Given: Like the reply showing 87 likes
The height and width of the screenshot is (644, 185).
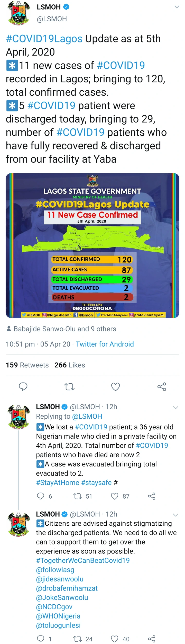Looking at the screenshot, I should (x=115, y=496).
